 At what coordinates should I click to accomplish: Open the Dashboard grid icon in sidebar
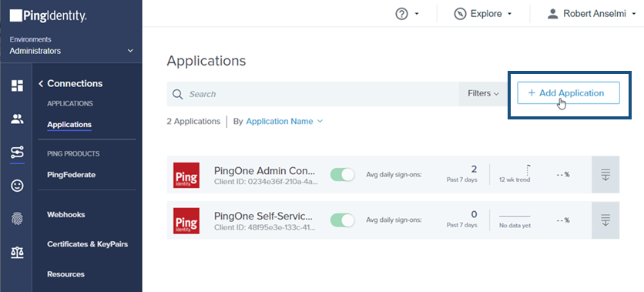[17, 86]
